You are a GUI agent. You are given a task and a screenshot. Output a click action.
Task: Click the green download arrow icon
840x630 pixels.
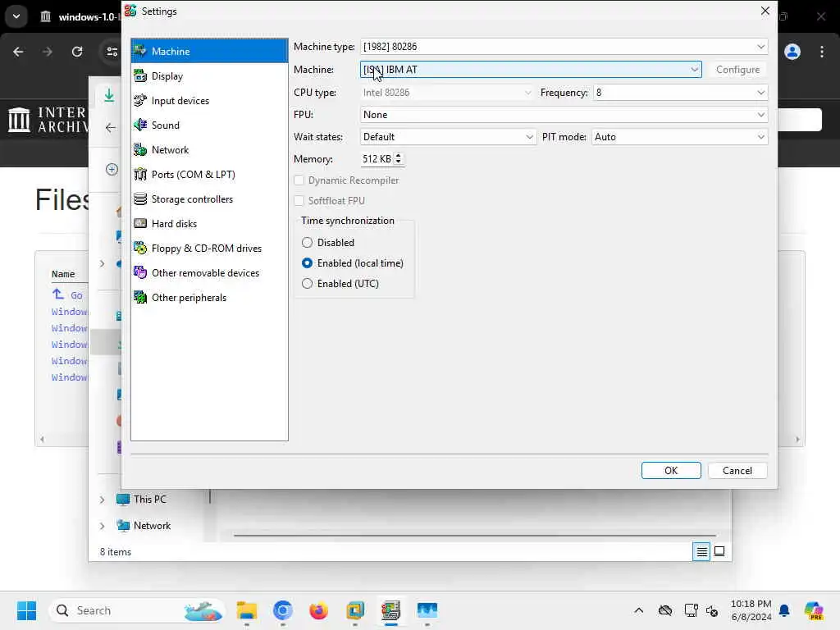tap(109, 95)
